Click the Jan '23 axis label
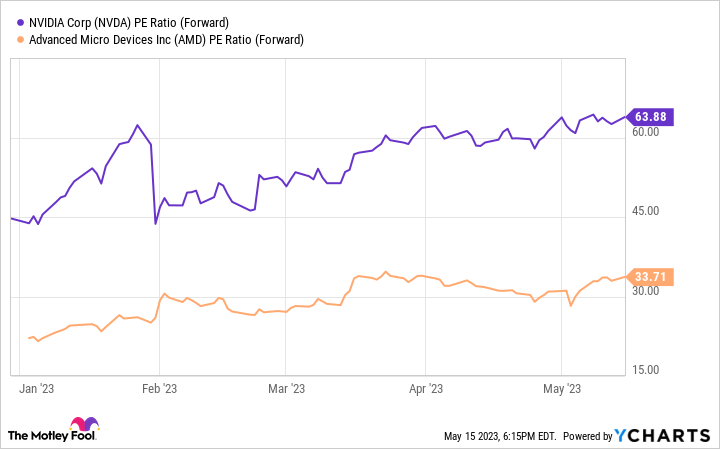This screenshot has height=449, width=720. [36, 387]
